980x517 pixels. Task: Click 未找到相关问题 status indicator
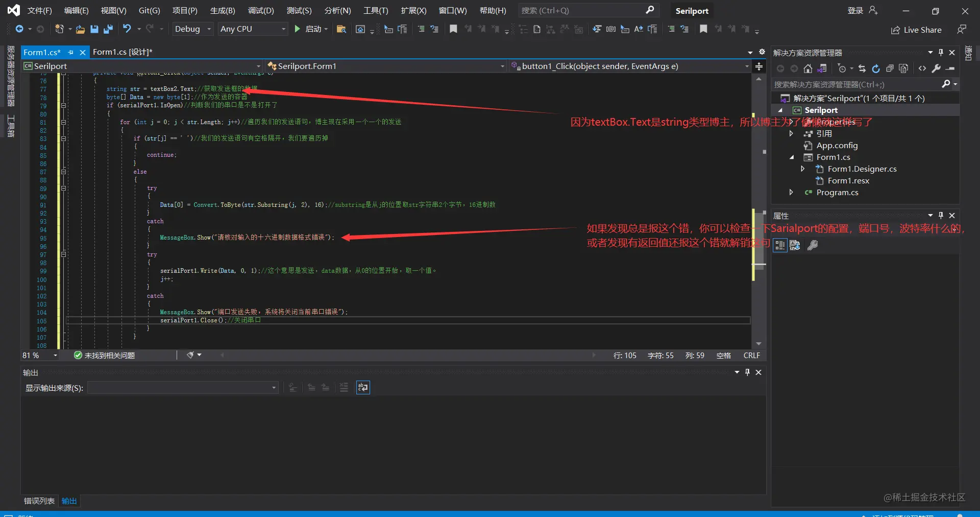pyautogui.click(x=105, y=356)
